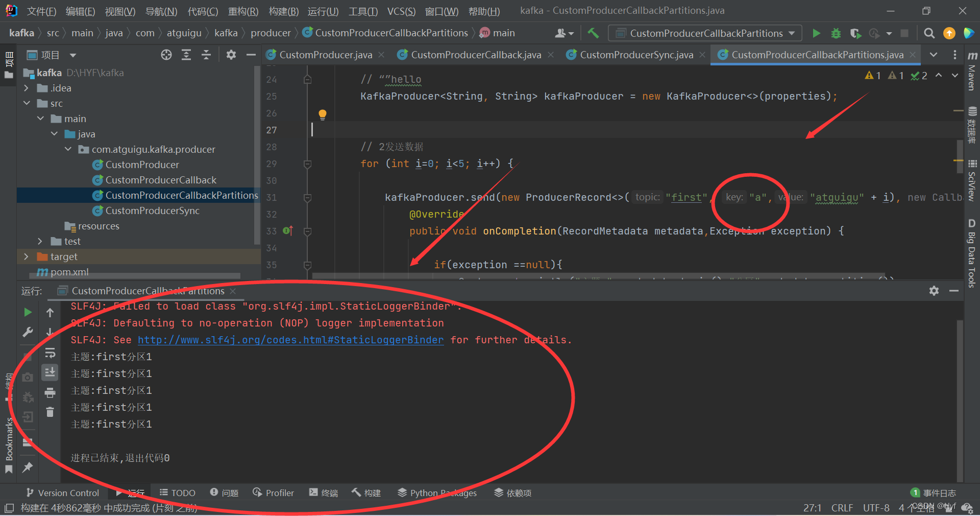Expand all items in project tree
The width and height of the screenshot is (980, 516).
(186, 55)
